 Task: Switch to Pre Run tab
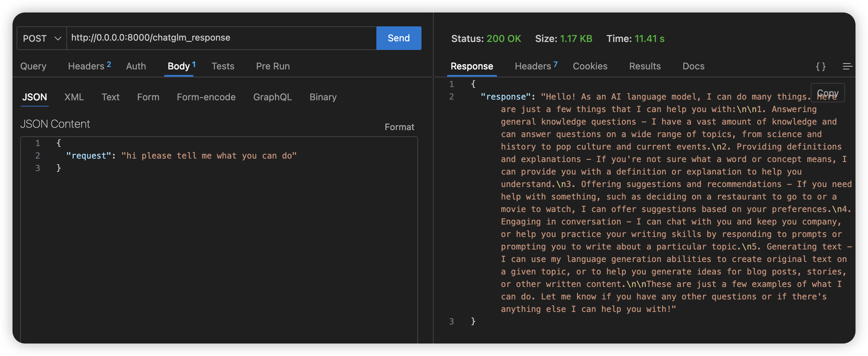point(273,66)
